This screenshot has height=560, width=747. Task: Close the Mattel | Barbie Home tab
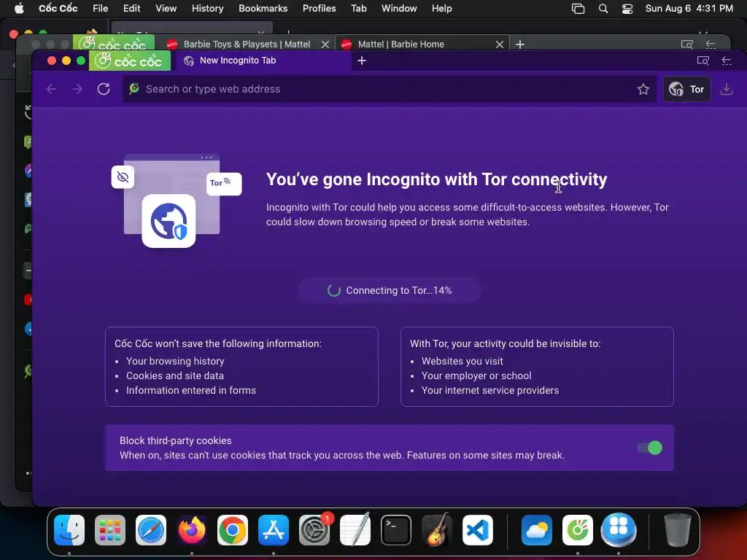(x=499, y=44)
